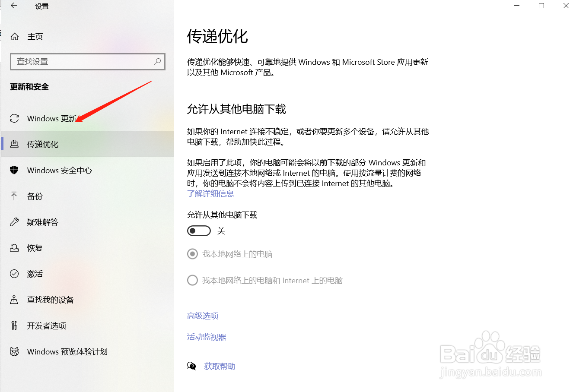Select 我本地网络上的电脑 radio button
The width and height of the screenshot is (573, 392).
(192, 254)
